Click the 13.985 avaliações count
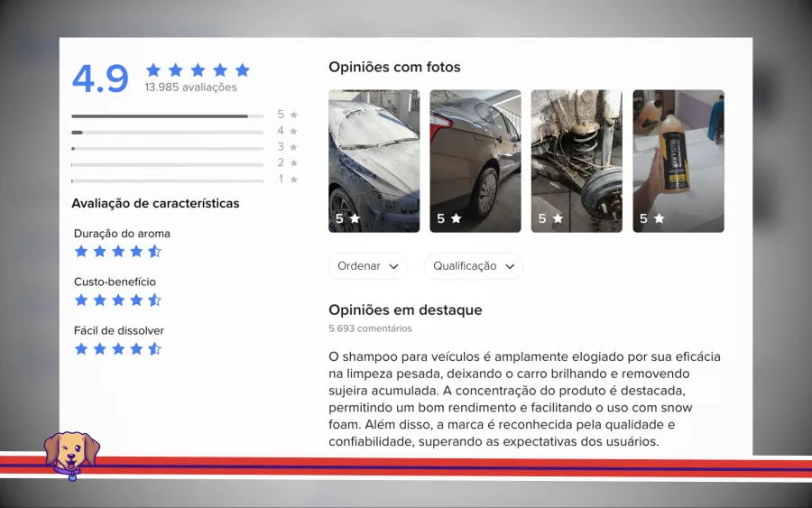This screenshot has height=508, width=812. [x=190, y=88]
